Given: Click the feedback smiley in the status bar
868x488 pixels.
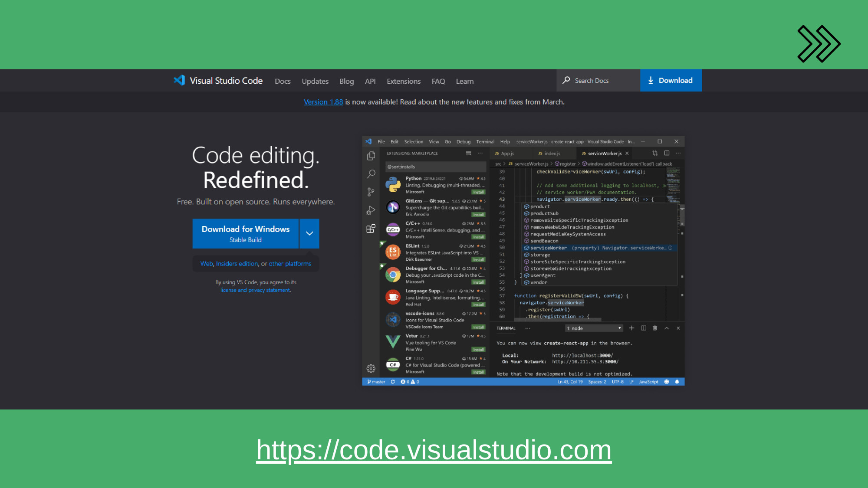Looking at the screenshot, I should pyautogui.click(x=667, y=382).
